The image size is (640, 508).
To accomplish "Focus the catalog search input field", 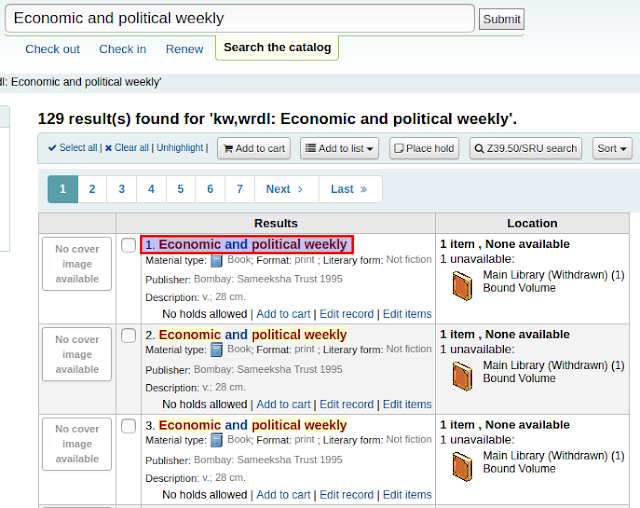I will (240, 18).
